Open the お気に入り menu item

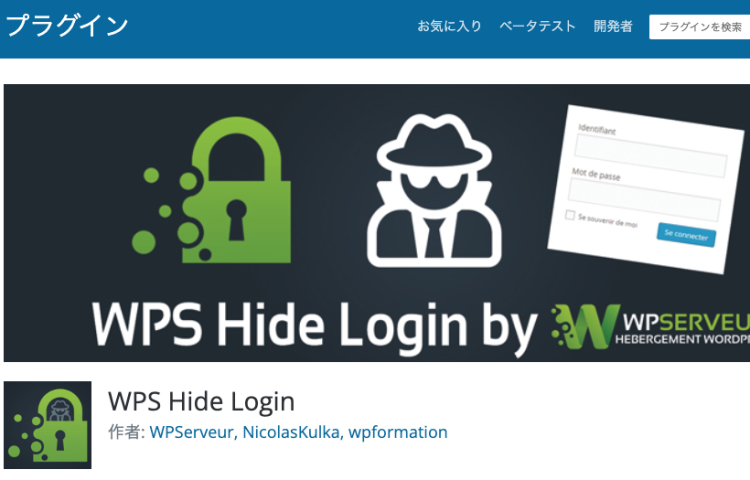pos(449,26)
